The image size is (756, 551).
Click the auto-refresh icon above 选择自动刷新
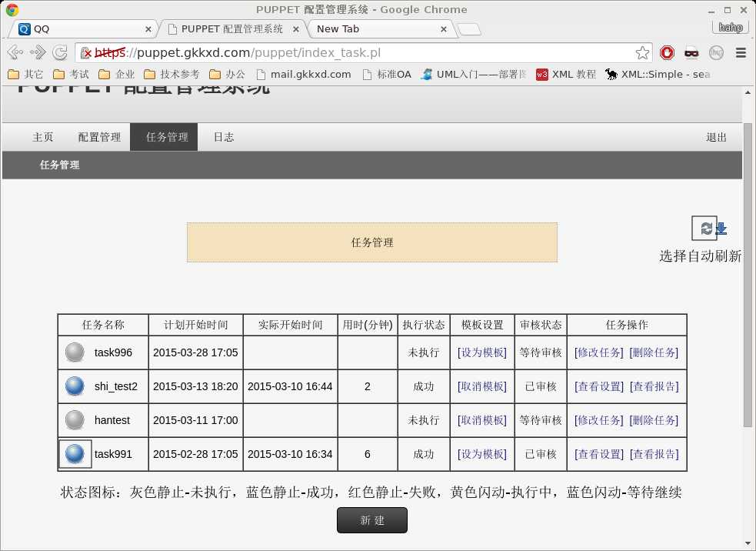705,228
